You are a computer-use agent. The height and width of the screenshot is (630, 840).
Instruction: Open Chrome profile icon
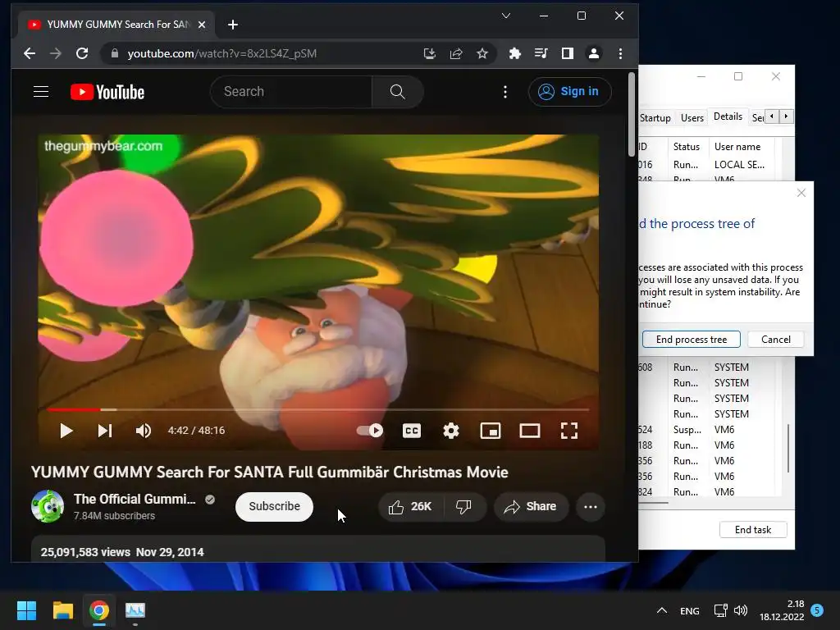click(594, 53)
